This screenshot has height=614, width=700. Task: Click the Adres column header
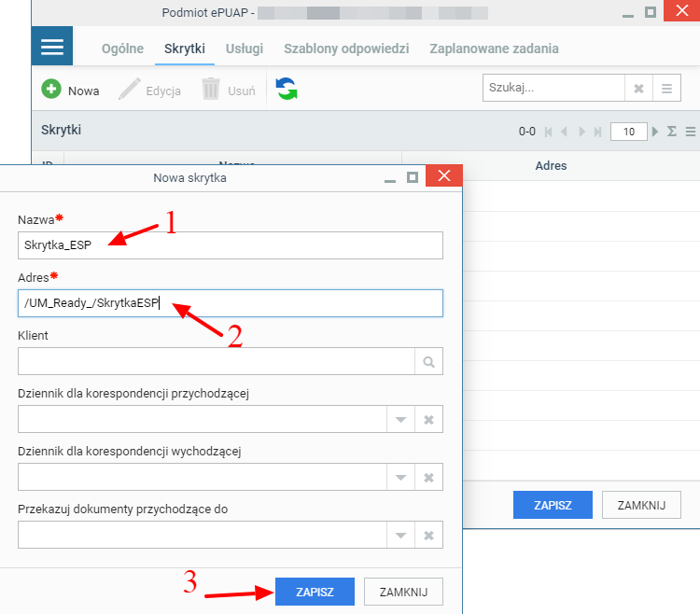551,165
